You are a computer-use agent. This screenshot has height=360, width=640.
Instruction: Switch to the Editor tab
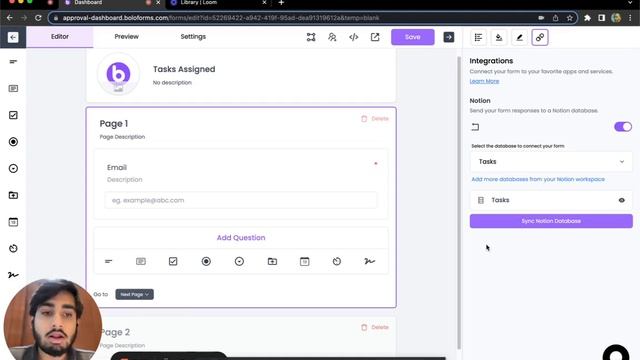(x=60, y=37)
